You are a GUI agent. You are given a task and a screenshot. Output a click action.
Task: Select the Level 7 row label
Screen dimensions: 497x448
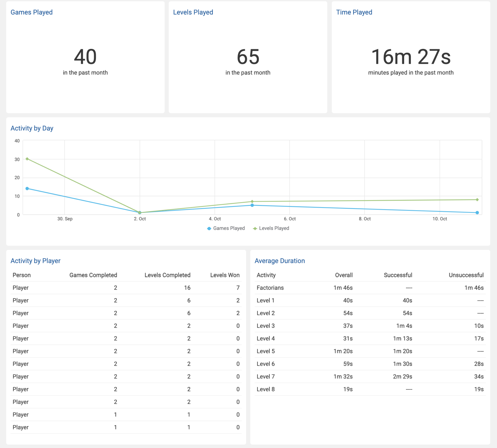pyautogui.click(x=266, y=376)
